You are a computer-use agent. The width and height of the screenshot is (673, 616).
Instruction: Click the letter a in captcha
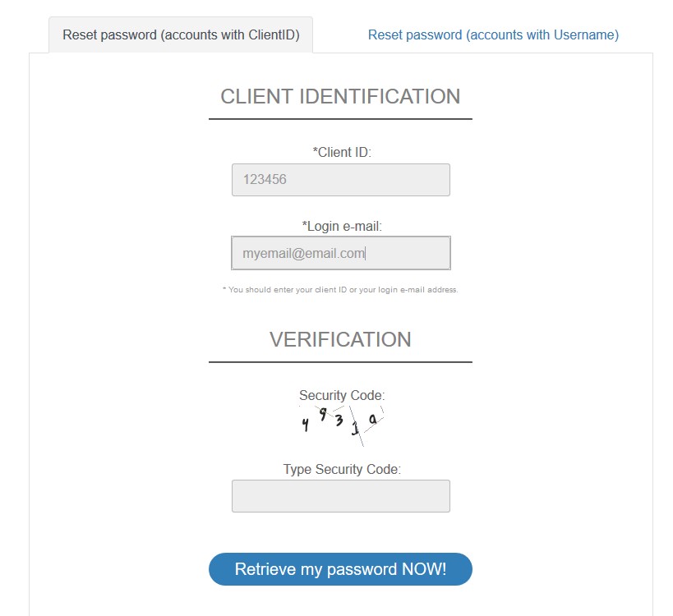coord(372,420)
